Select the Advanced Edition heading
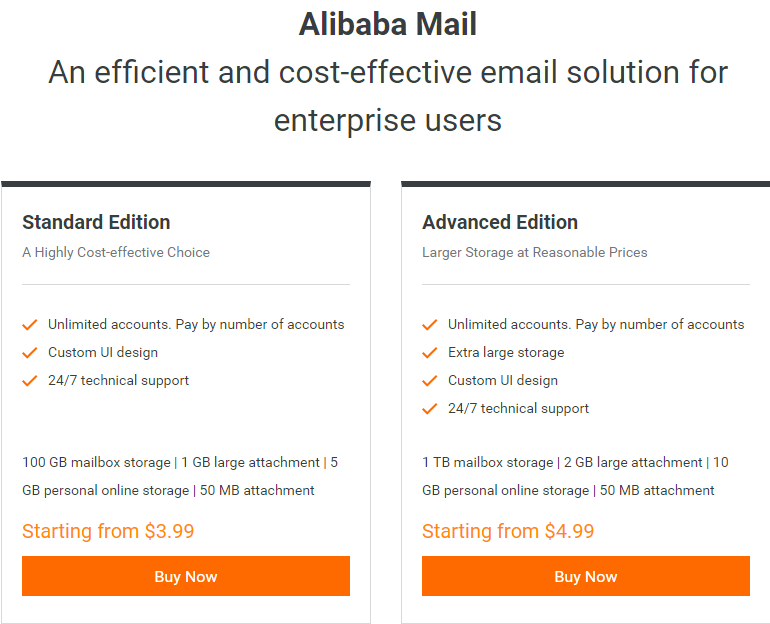This screenshot has height=624, width=770. [x=500, y=222]
